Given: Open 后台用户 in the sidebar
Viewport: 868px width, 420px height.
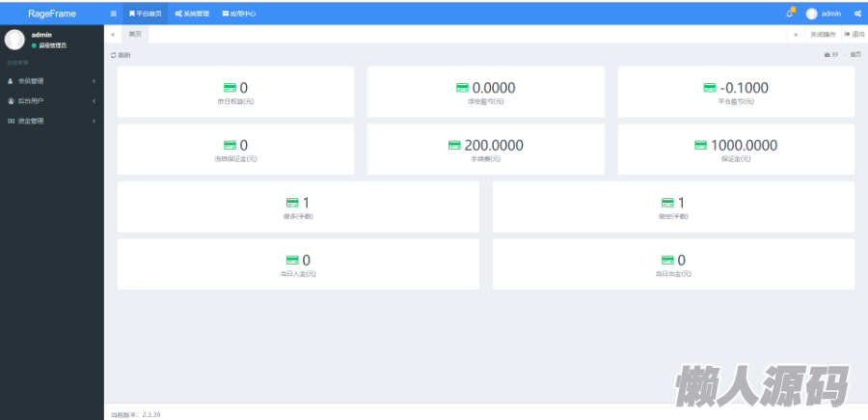Looking at the screenshot, I should click(x=52, y=100).
